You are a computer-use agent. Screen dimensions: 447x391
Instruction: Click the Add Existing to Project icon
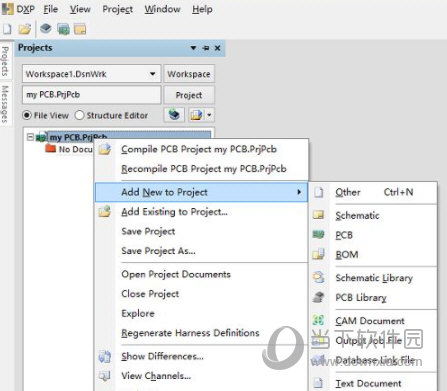pyautogui.click(x=104, y=211)
